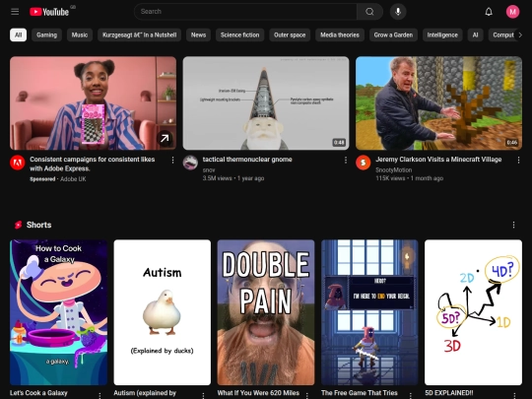Screen dimensions: 532x399
Task: Click the 'Shorts' section heading
Action: (x=39, y=225)
